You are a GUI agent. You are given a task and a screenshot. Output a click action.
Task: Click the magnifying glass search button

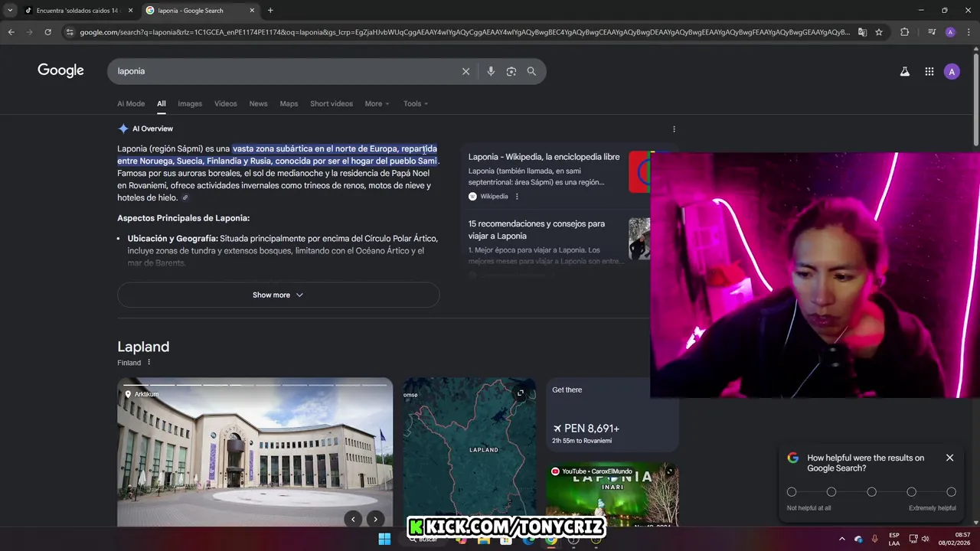[x=531, y=71]
